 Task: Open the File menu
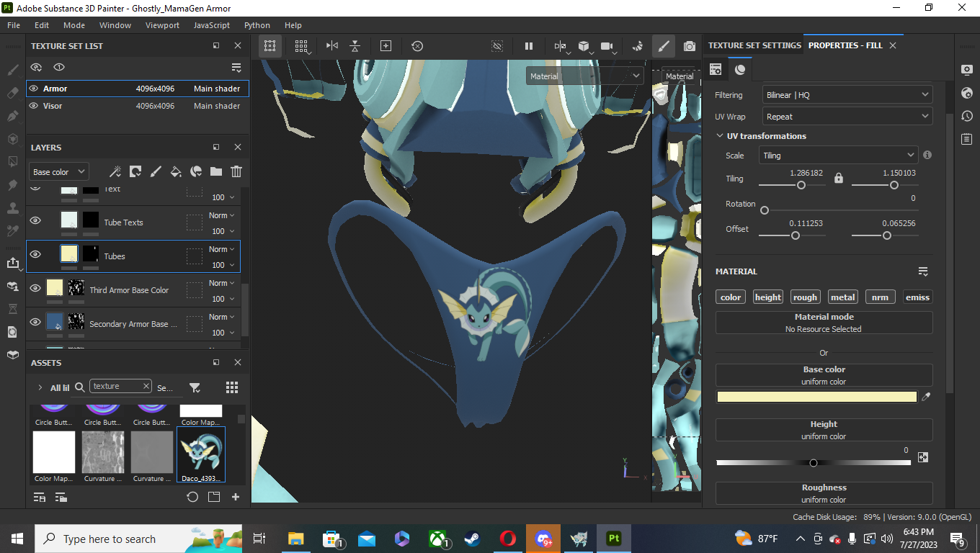(14, 25)
